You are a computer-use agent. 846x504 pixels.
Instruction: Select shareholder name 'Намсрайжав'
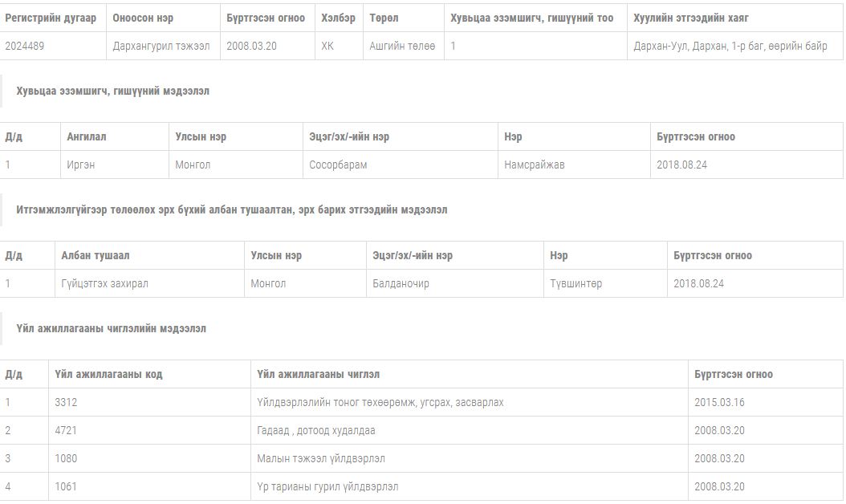[534, 165]
